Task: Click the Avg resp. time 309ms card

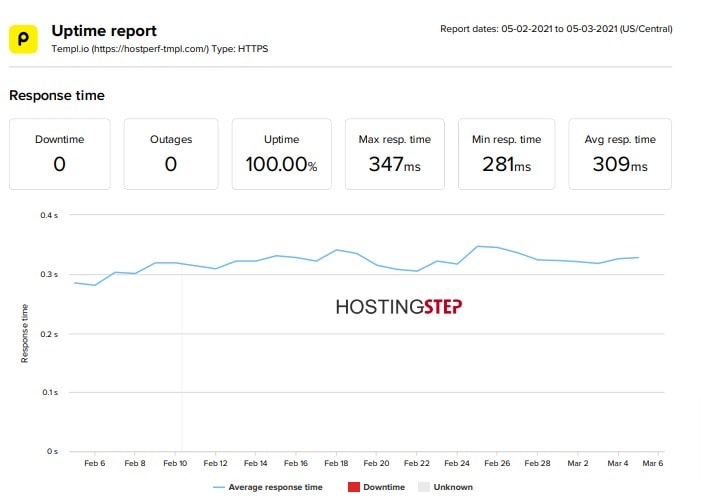Action: [620, 154]
